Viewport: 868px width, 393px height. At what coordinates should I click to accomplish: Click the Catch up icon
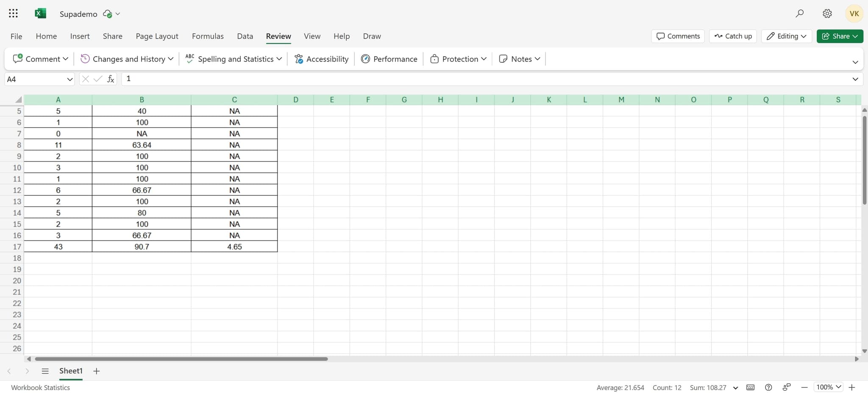[x=720, y=36]
